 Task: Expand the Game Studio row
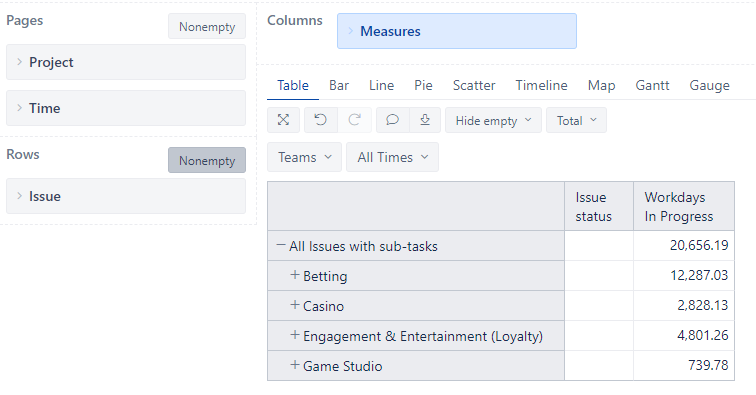point(295,365)
